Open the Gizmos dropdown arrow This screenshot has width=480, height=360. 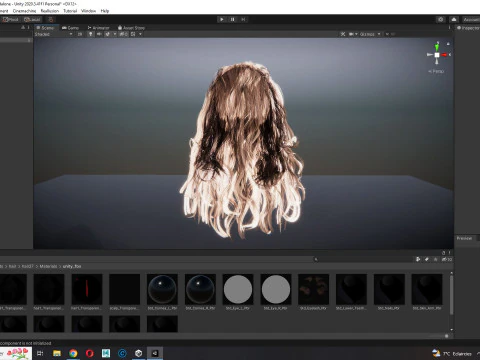[379, 34]
